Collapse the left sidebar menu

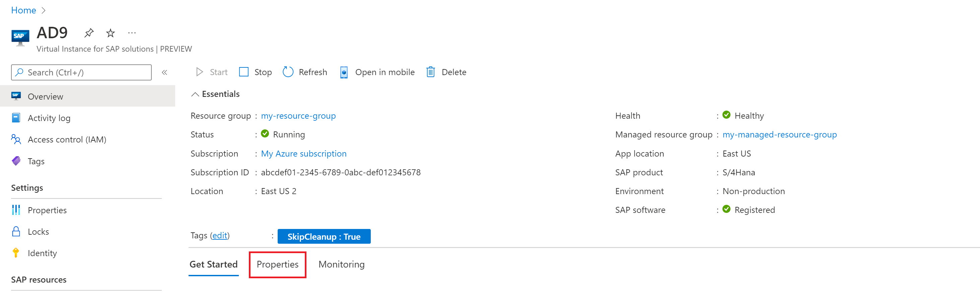164,72
